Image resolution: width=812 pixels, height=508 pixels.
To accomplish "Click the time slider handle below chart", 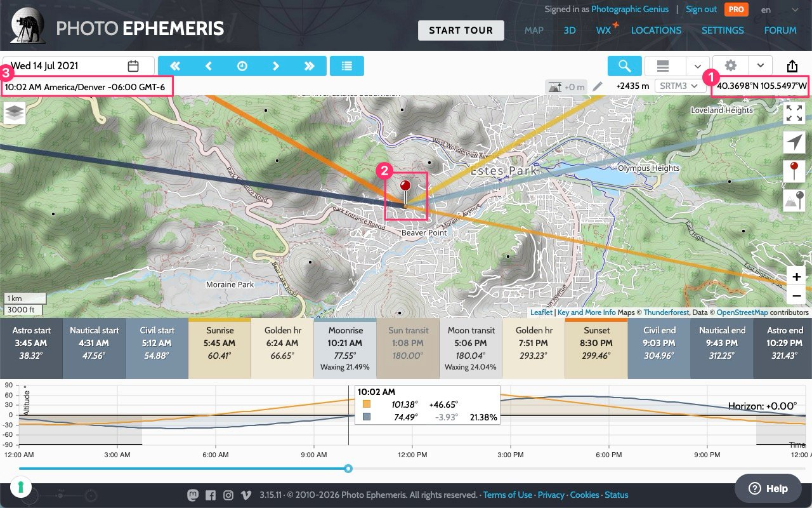I will point(348,469).
